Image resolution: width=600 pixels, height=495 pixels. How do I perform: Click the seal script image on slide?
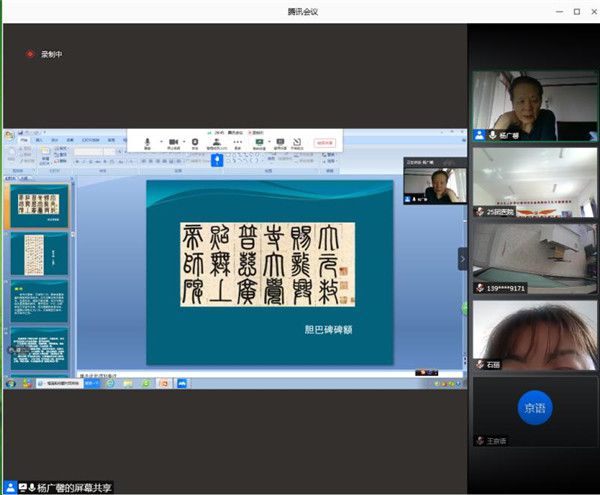coord(267,264)
